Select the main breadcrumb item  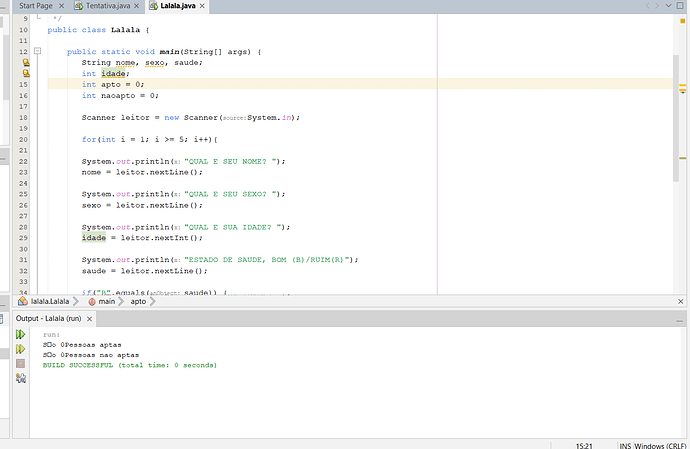(x=102, y=302)
